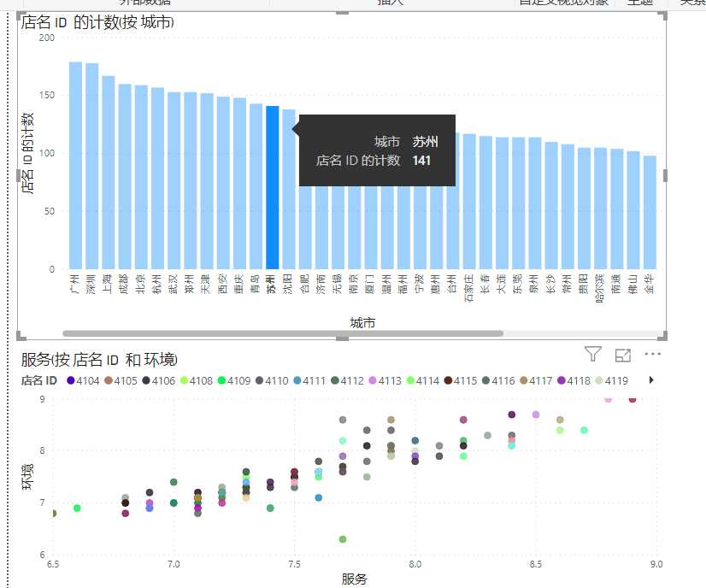Select the 金华 bar
Image resolution: width=706 pixels, height=588 pixels.
click(650, 212)
